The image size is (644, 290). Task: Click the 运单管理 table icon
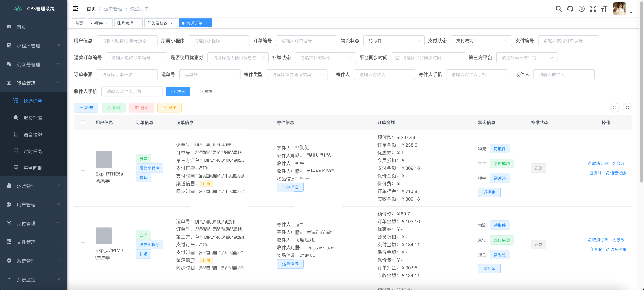click(x=9, y=83)
